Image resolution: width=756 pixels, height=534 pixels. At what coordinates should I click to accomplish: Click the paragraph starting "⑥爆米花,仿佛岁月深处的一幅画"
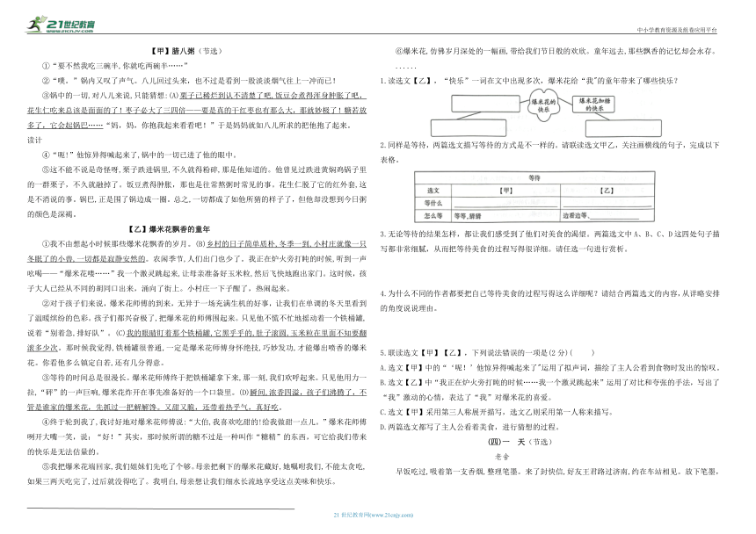pyautogui.click(x=556, y=51)
